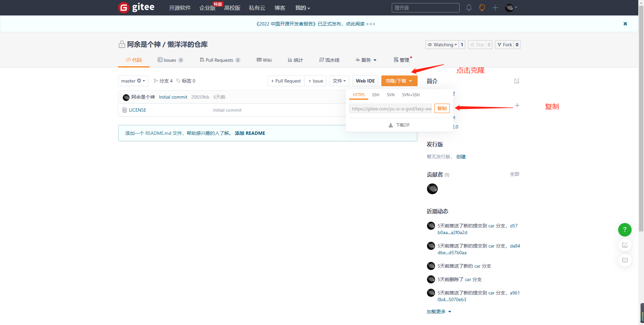Click the 分支 4 link
644x325 pixels.
[x=163, y=81]
